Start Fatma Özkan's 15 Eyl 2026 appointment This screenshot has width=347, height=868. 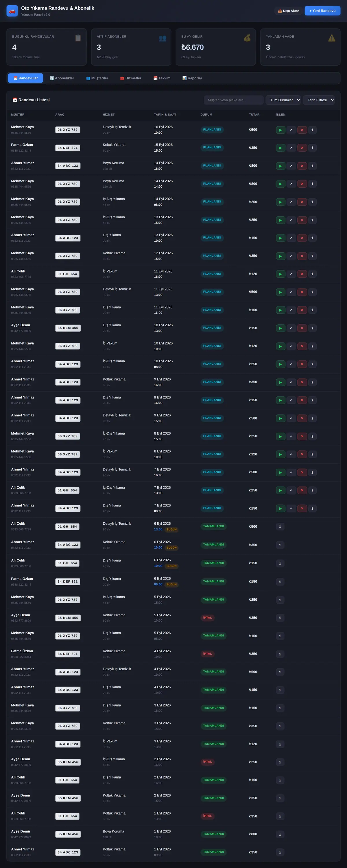pyautogui.click(x=280, y=148)
